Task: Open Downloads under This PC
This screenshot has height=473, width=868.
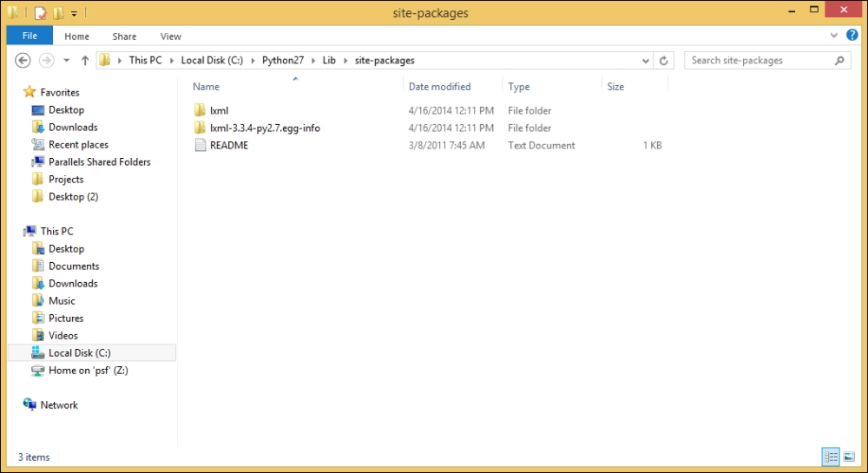Action: tap(73, 283)
